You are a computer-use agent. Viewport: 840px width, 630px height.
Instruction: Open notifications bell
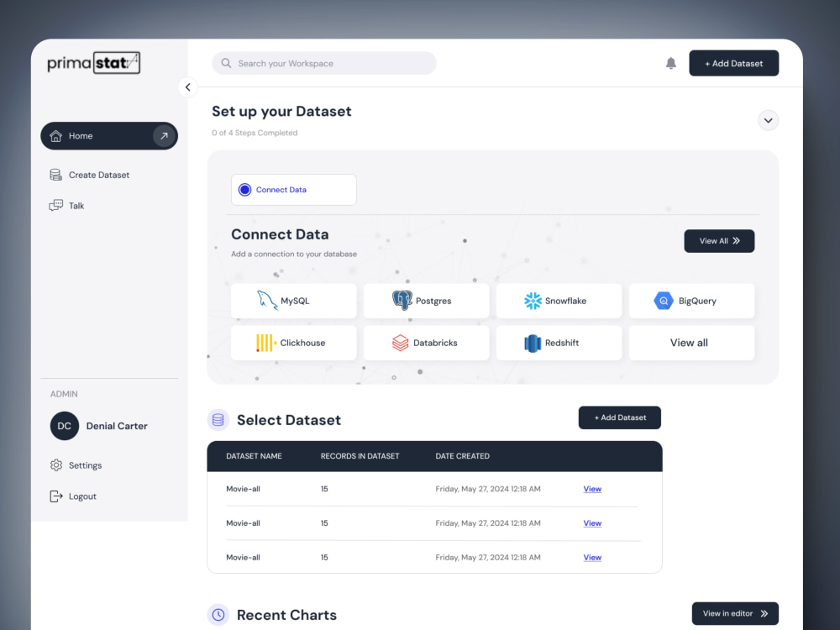tap(670, 63)
